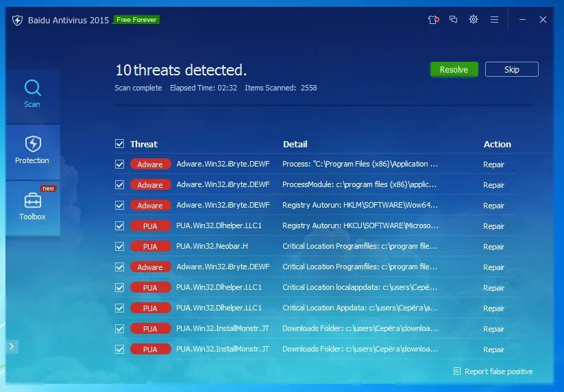Click 'Items Scanned: 2558' status text
This screenshot has height=392, width=564.
coord(281,88)
